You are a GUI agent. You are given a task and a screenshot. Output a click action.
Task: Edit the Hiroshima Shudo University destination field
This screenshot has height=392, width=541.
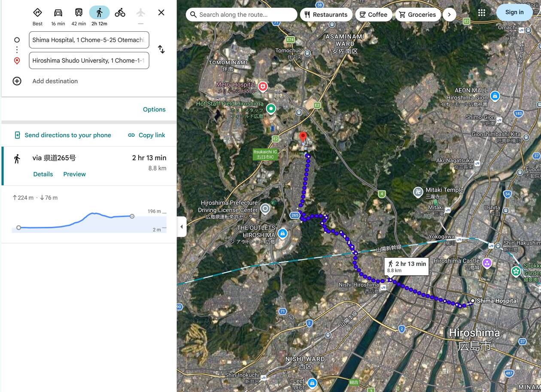click(x=89, y=60)
